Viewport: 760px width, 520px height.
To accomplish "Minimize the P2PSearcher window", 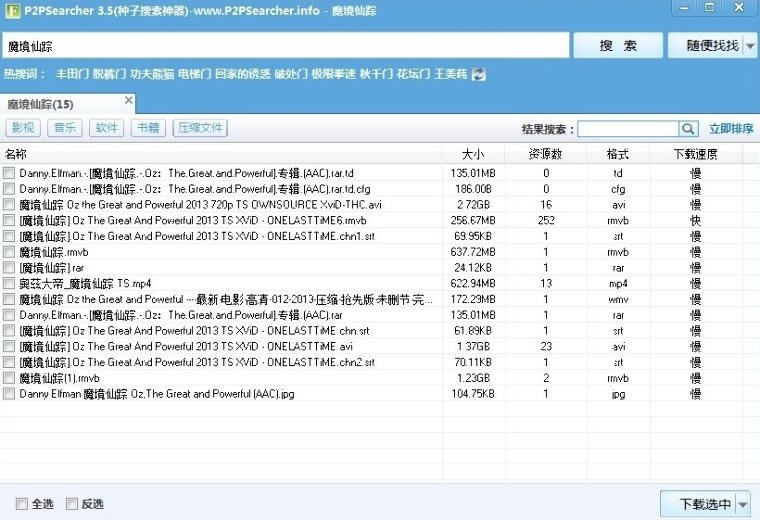I will (685, 8).
